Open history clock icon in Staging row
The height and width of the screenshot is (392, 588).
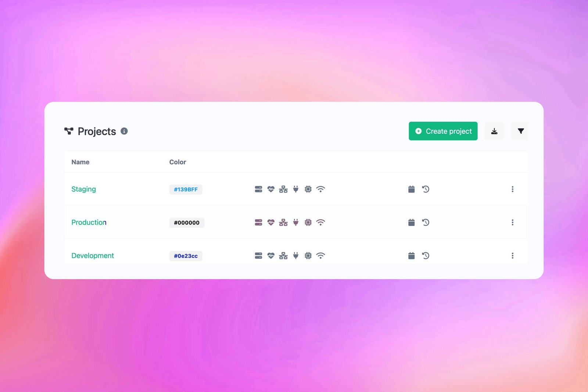(x=426, y=189)
